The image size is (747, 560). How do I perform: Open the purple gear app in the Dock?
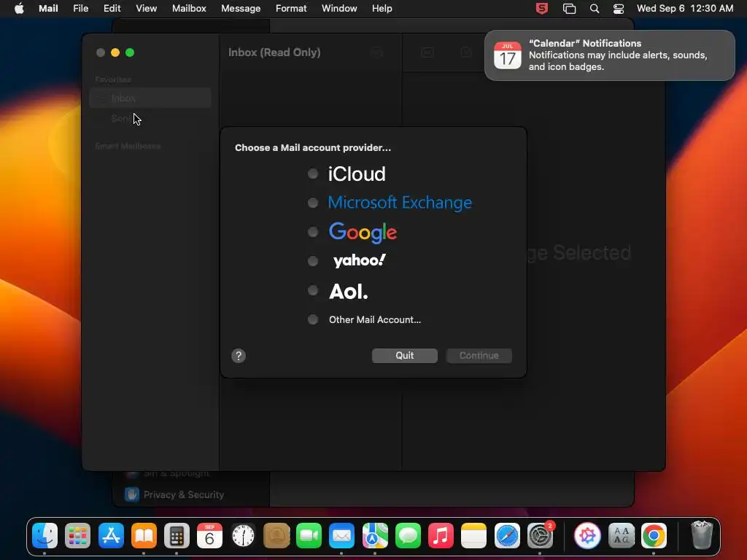click(587, 535)
